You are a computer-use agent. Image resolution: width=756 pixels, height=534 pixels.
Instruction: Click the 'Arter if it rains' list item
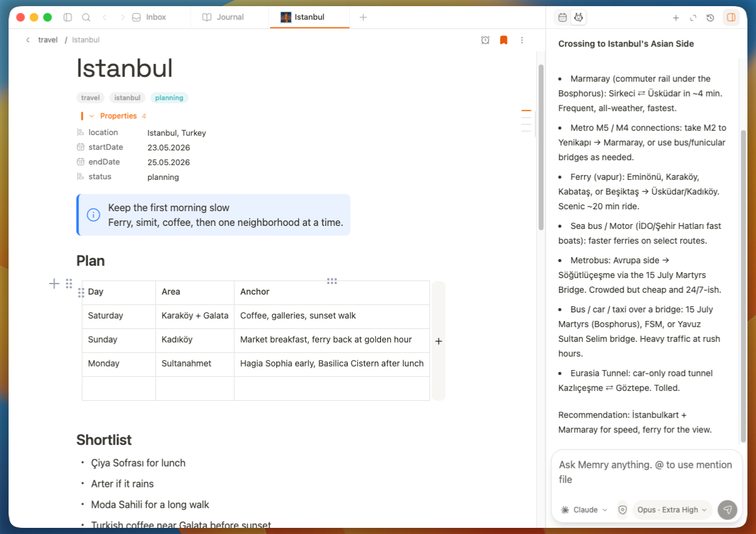[122, 484]
